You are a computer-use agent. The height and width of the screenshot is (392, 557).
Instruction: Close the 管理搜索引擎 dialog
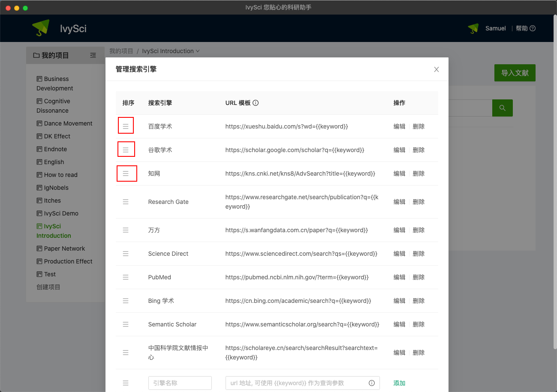pos(437,69)
